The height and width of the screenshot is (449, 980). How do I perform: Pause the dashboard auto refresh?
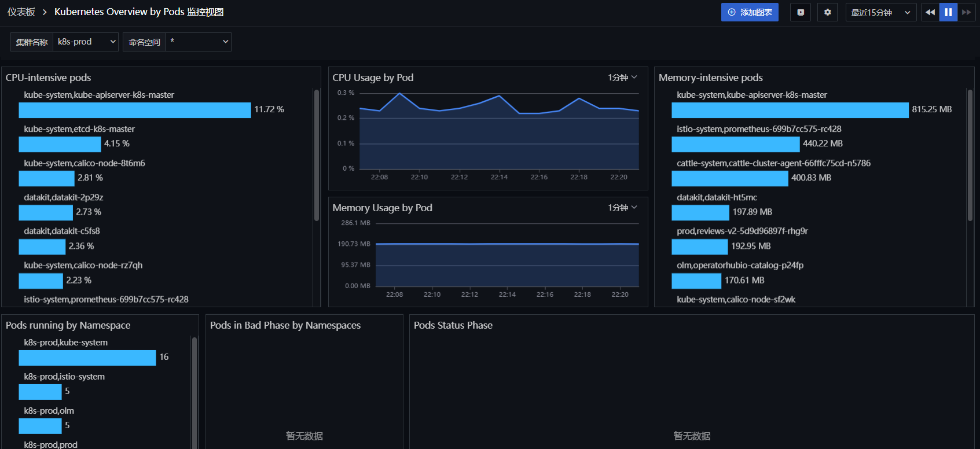click(x=948, y=12)
